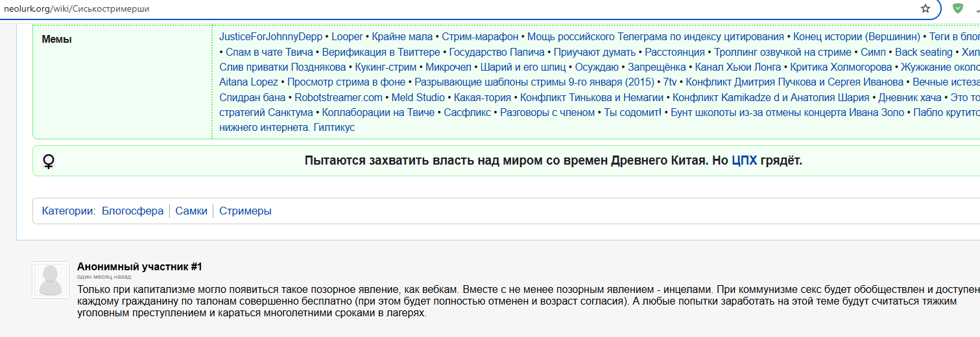980x337 pixels.
Task: Open the Микрочел link
Action: (448, 68)
